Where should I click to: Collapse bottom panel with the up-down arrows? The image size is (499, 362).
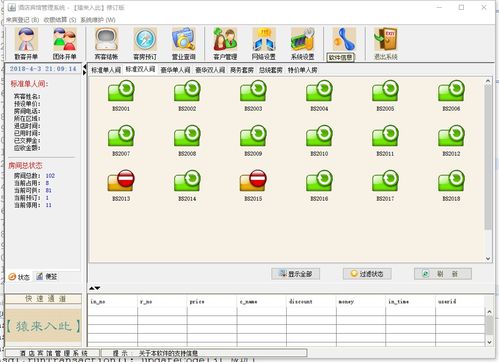coord(94,288)
